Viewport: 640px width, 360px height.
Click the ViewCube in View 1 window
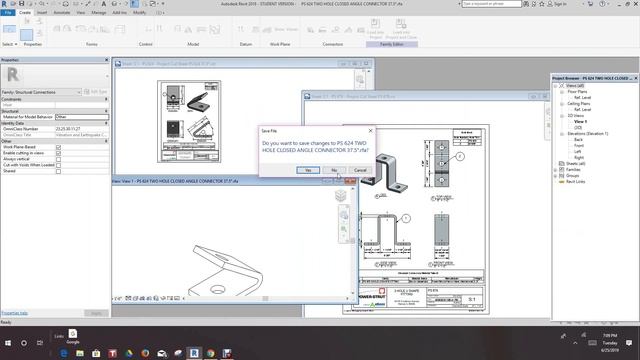341,196
